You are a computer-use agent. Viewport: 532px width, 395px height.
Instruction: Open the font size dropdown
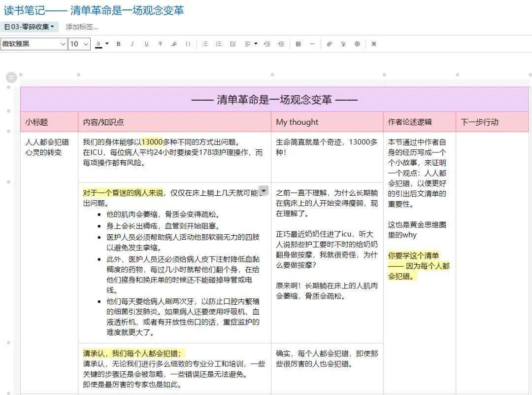tap(79, 44)
